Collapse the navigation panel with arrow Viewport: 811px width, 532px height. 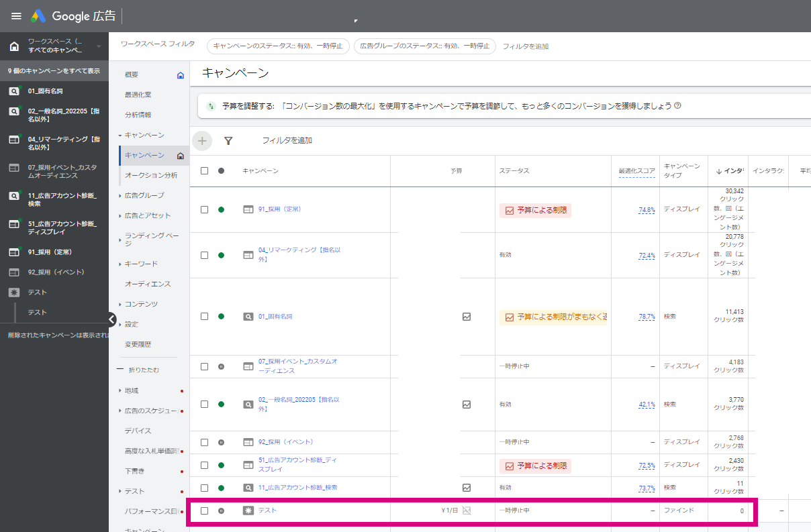(x=111, y=319)
